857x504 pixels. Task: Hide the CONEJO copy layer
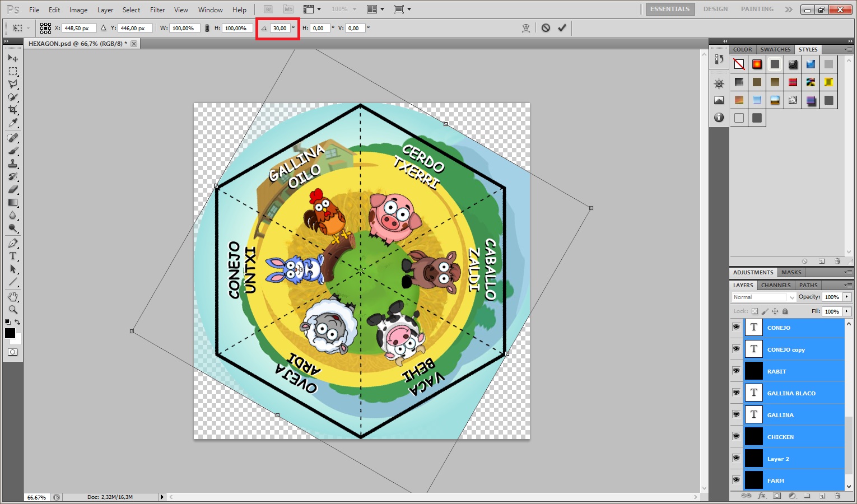(x=736, y=349)
